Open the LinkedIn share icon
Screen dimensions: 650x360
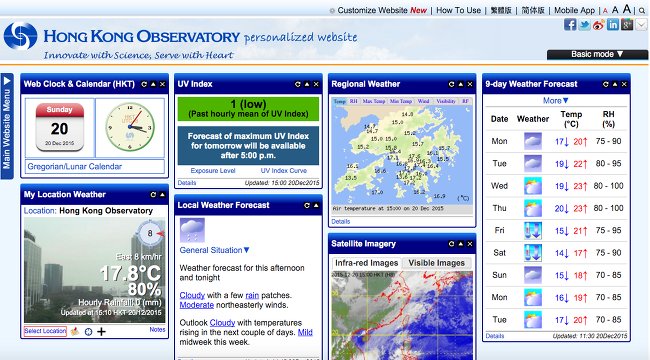613,25
